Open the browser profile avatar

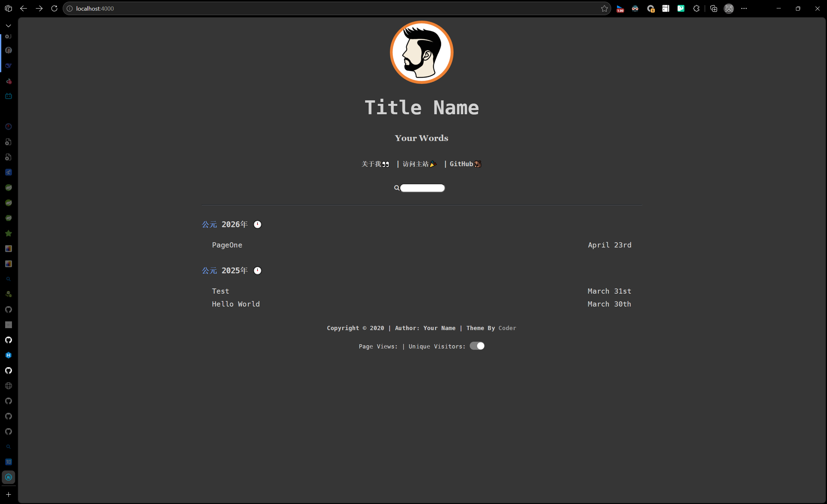(x=729, y=8)
